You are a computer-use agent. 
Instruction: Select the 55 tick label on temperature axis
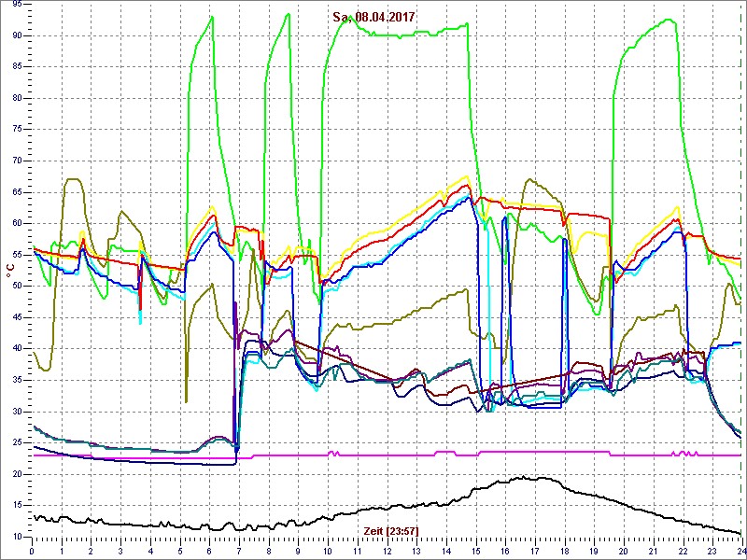[x=16, y=255]
